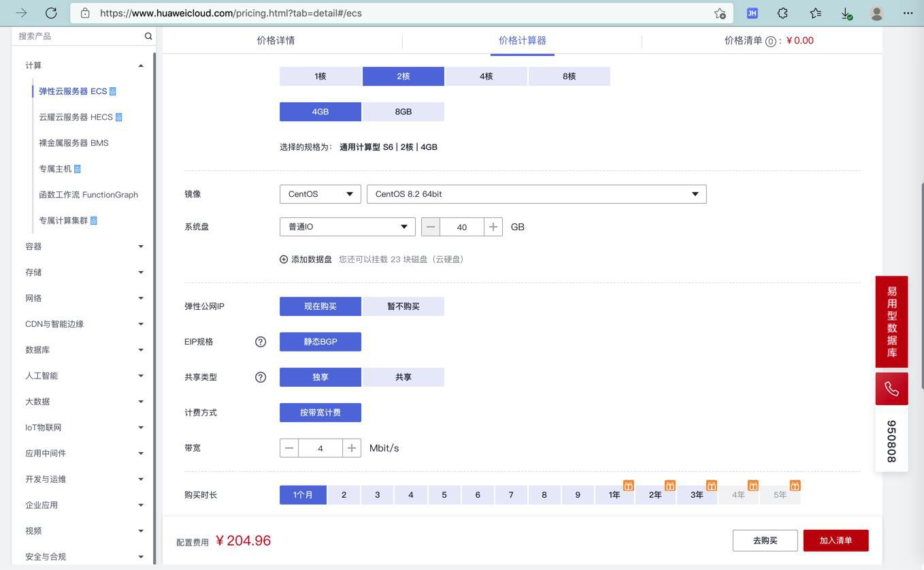Open the JH browser extension
Screen dimensions: 924x570
(x=752, y=13)
